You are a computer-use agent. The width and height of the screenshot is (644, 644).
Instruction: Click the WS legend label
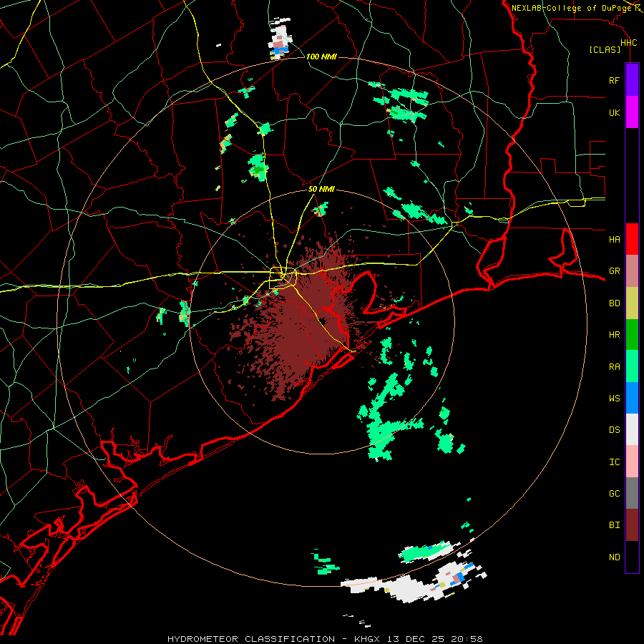click(x=614, y=399)
